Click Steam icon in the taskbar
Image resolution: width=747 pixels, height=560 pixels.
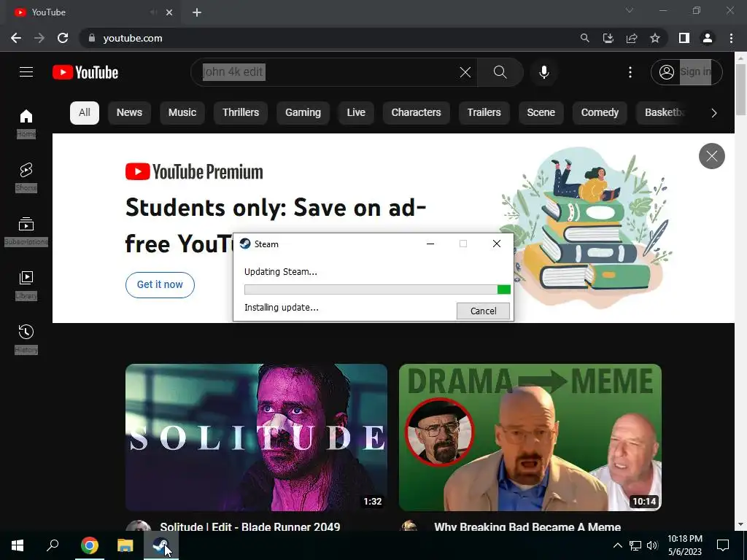tap(161, 545)
